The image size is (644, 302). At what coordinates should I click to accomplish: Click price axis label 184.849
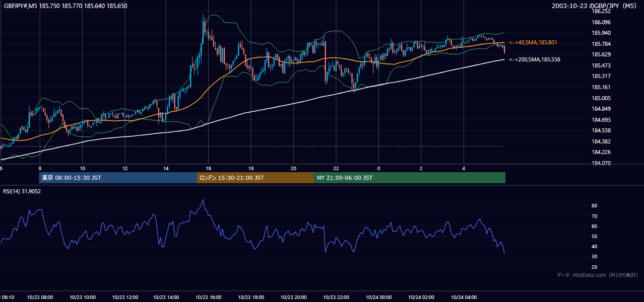pos(601,109)
